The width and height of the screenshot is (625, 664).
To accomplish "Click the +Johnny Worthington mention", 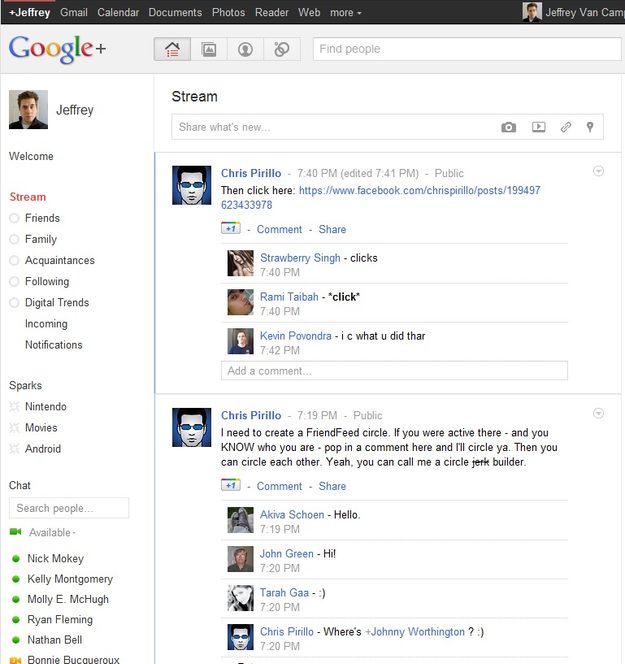I will point(415,632).
